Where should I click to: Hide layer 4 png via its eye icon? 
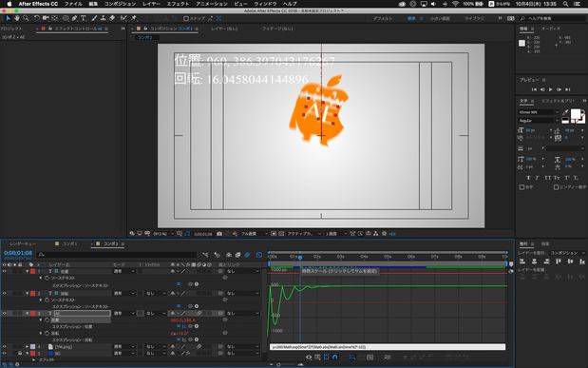pyautogui.click(x=5, y=346)
